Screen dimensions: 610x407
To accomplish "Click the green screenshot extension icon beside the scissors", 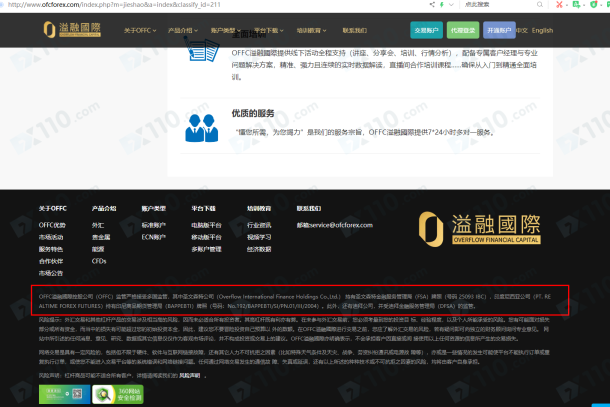I will [x=576, y=5].
